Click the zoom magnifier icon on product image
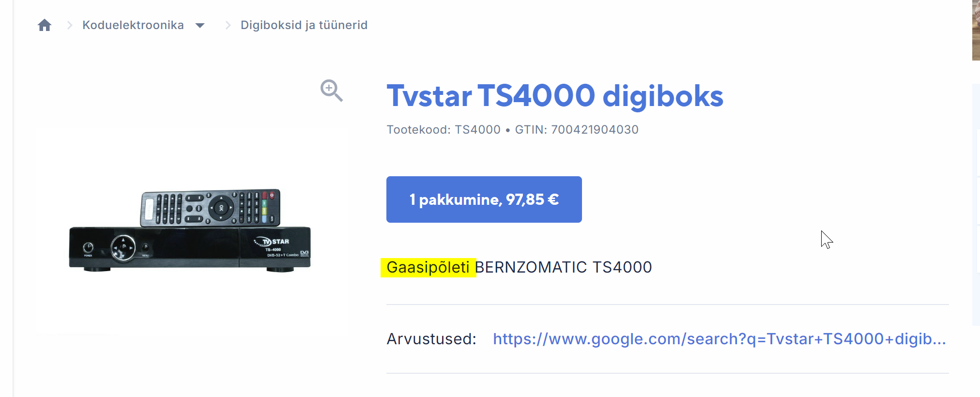 point(332,91)
